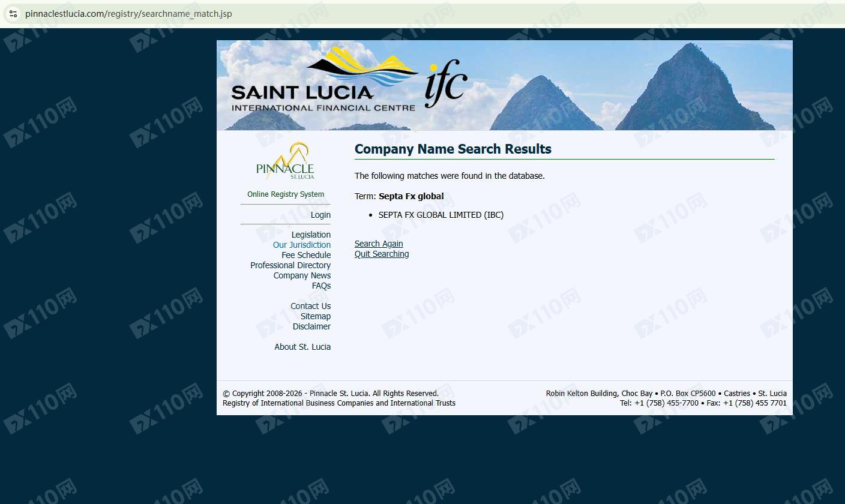This screenshot has height=504, width=845.
Task: Open the Sitemap link
Action: (x=315, y=316)
